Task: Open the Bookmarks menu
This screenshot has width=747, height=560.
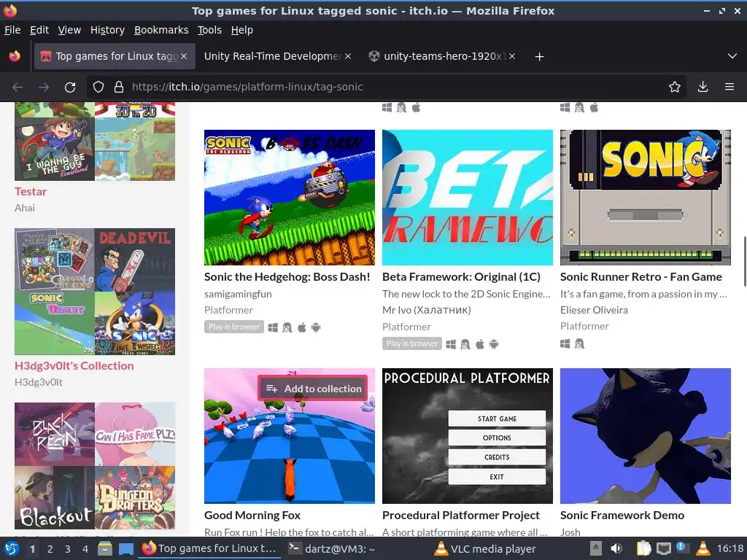Action: 161,30
